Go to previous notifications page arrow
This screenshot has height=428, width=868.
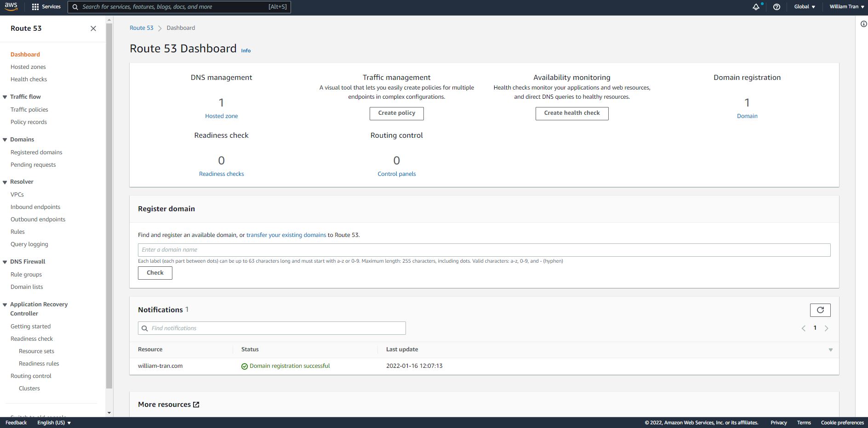click(x=803, y=328)
